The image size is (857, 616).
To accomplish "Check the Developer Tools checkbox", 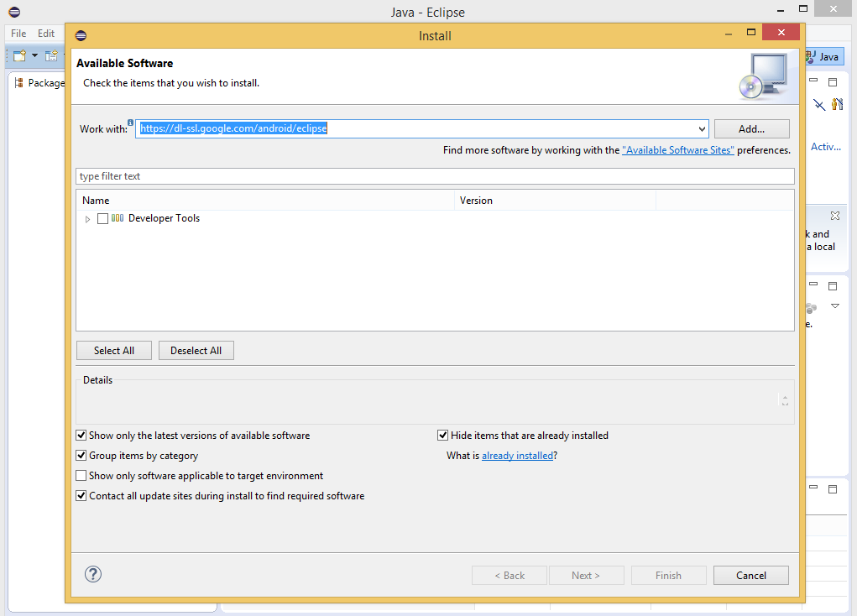I will [x=102, y=218].
